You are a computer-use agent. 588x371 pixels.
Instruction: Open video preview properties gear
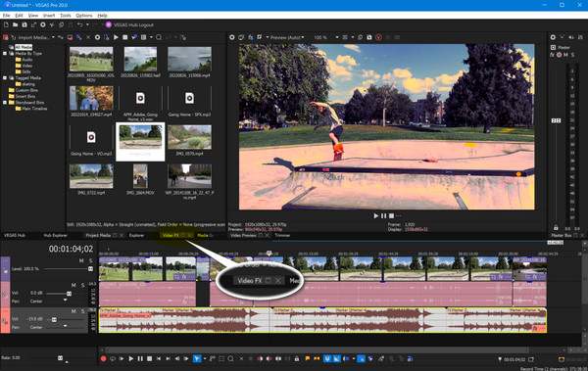(x=232, y=37)
